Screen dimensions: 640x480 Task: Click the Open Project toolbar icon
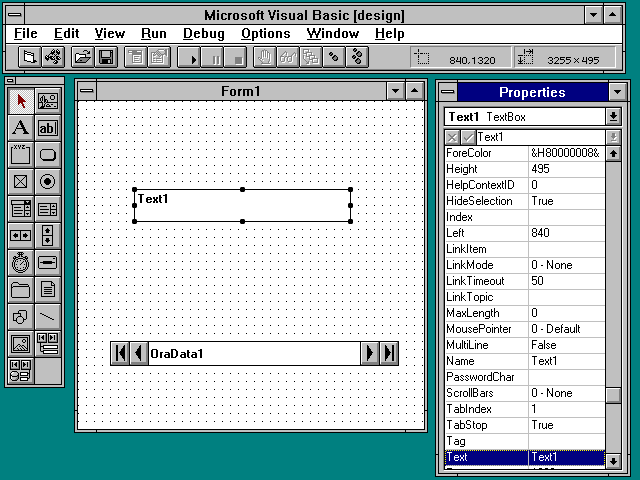[82, 57]
